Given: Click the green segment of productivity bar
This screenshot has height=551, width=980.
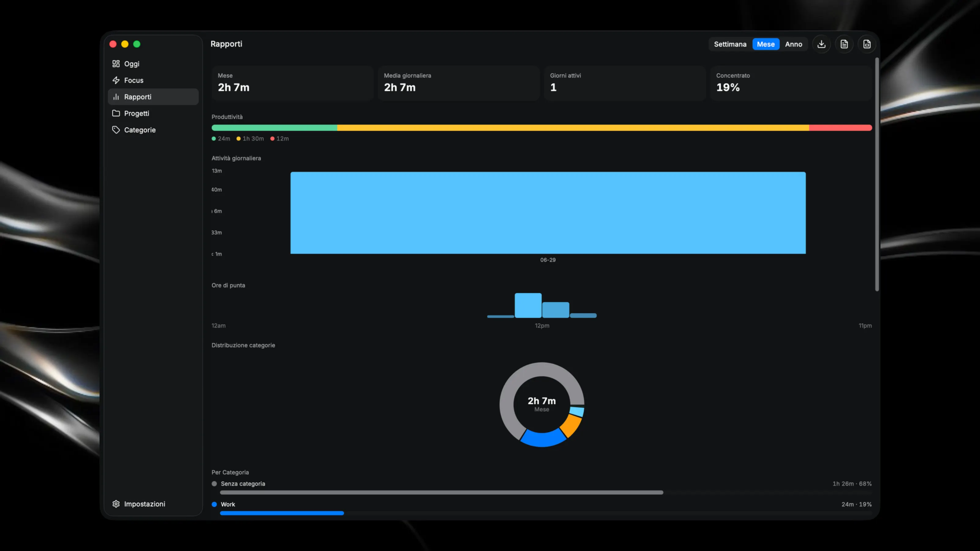Looking at the screenshot, I should click(274, 128).
